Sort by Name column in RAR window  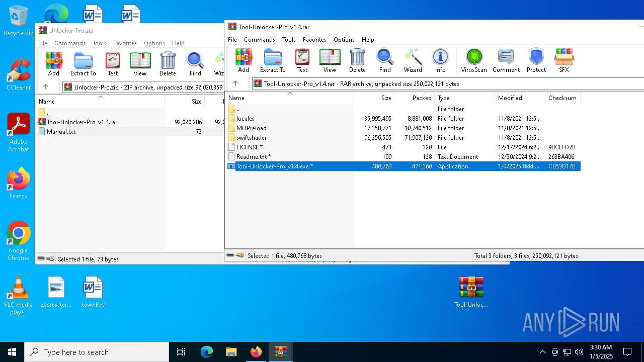tap(290, 98)
